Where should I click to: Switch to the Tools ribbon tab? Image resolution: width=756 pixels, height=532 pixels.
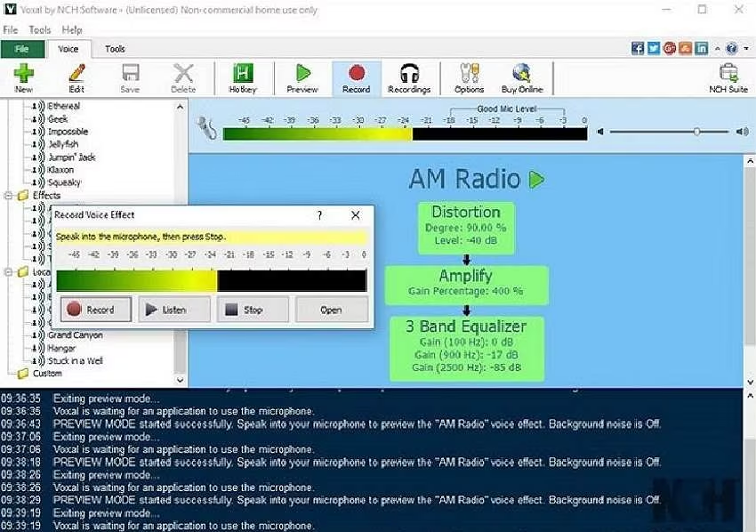115,49
